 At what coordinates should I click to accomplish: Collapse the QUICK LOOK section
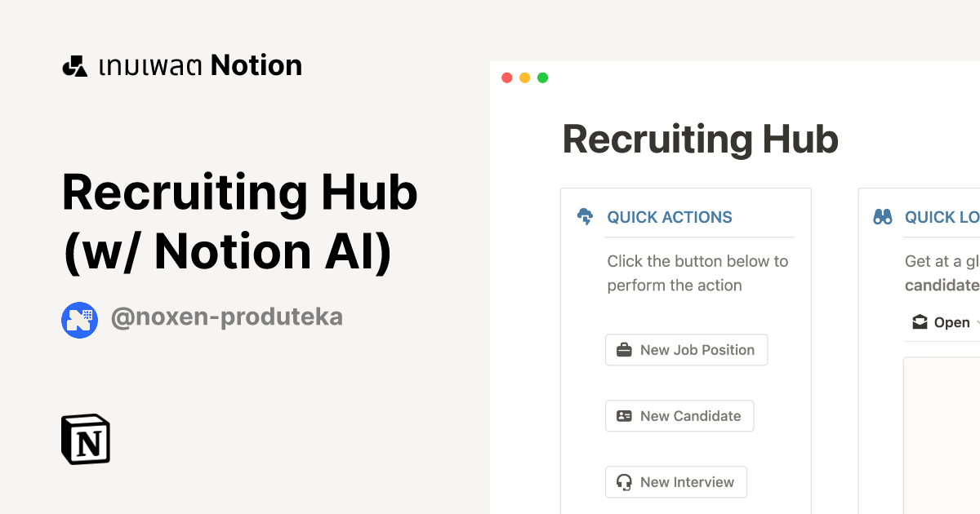coord(943,217)
